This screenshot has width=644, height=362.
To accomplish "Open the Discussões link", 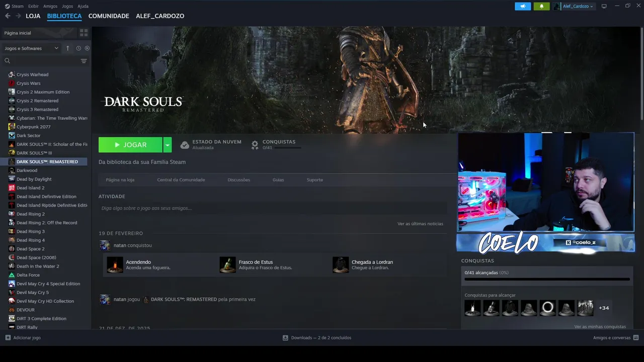I will (238, 179).
